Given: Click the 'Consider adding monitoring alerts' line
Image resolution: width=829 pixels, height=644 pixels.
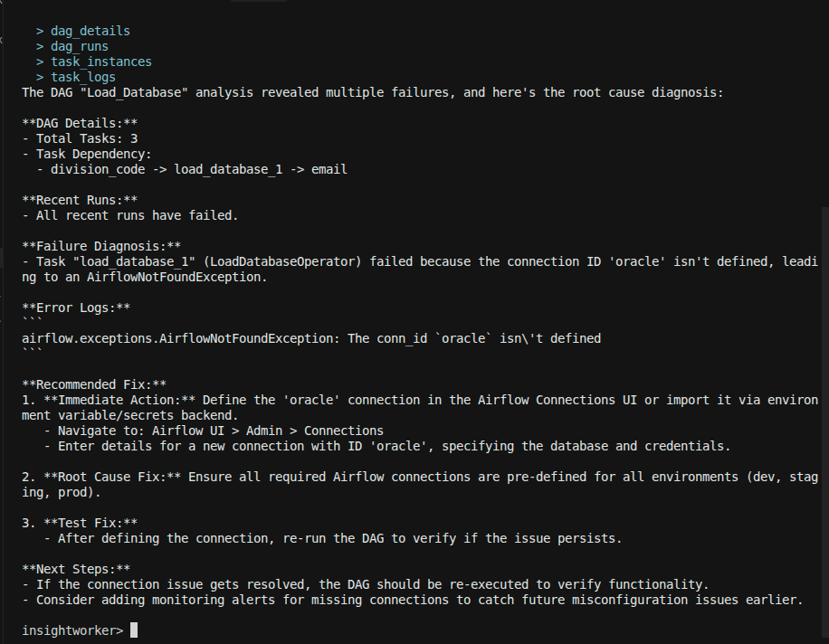Looking at the screenshot, I should 413,600.
